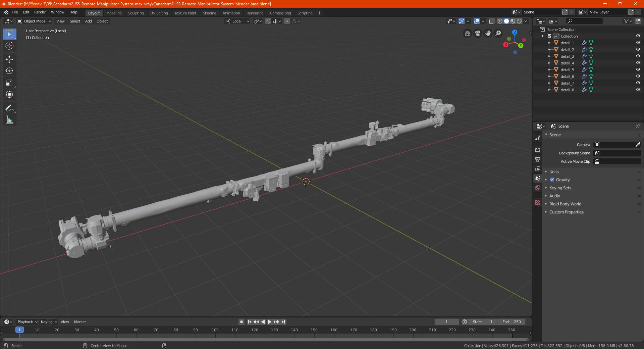Click the Z axis on navigation gizmo
The image size is (644, 349).
click(x=515, y=32)
